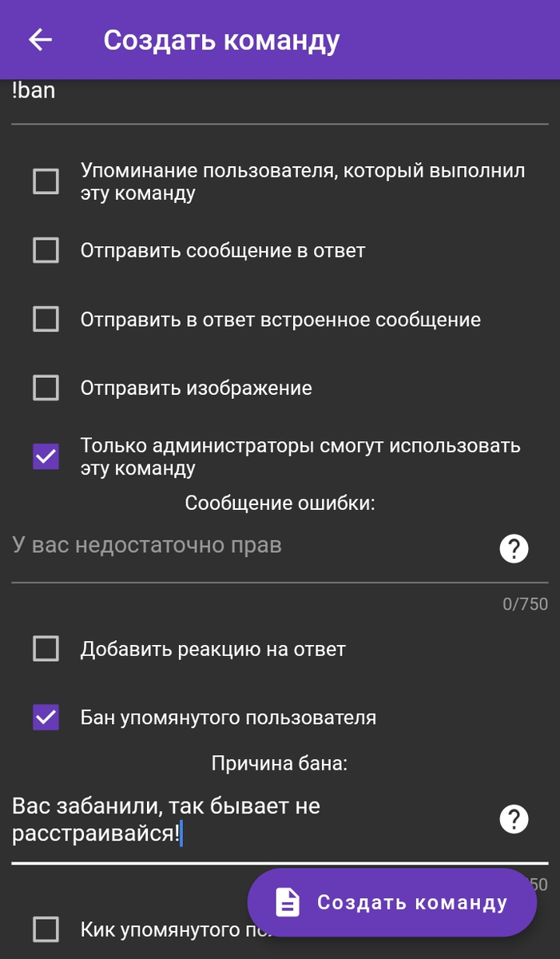Viewport: 560px width, 959px height.
Task: Open the help icon next to error message field
Action: click(x=514, y=548)
